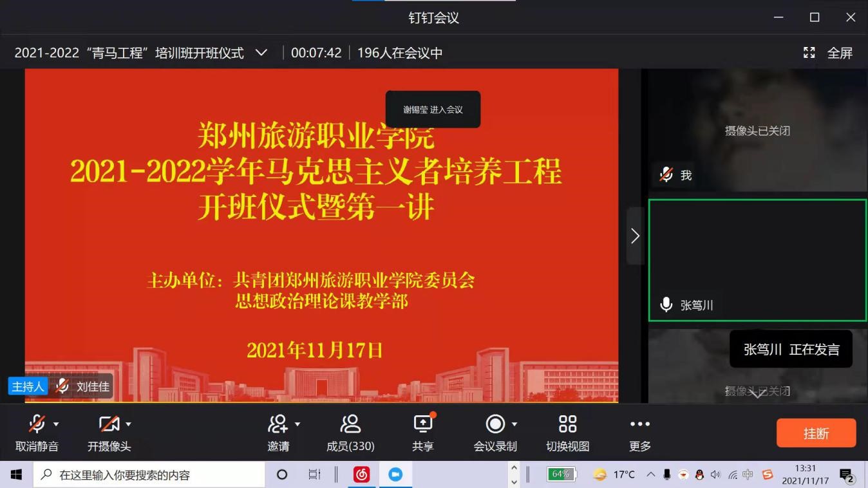Image resolution: width=868 pixels, height=488 pixels.
Task: Expand the meeting title dropdown chevron
Action: [x=261, y=53]
